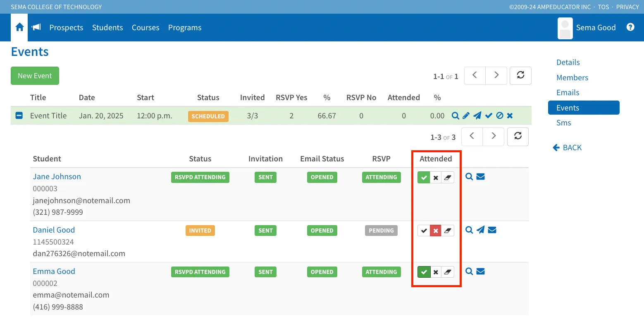Mark Daniel Good as not attended

click(x=436, y=231)
